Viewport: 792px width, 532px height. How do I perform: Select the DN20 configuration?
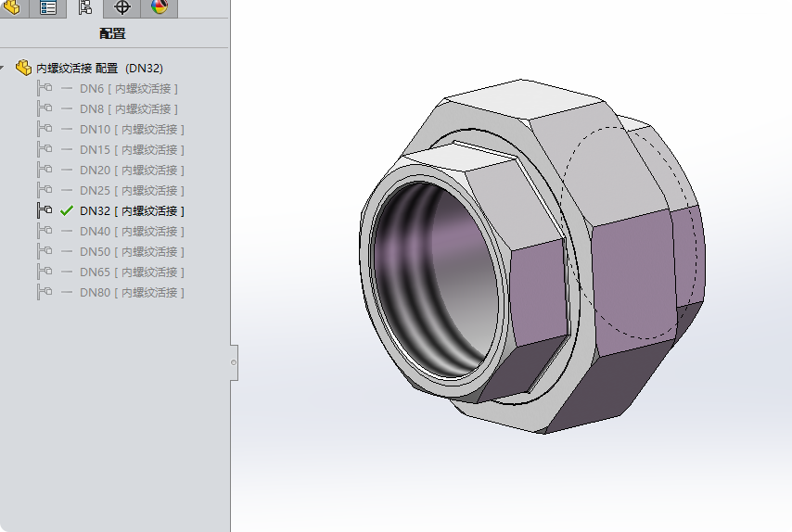pos(132,171)
